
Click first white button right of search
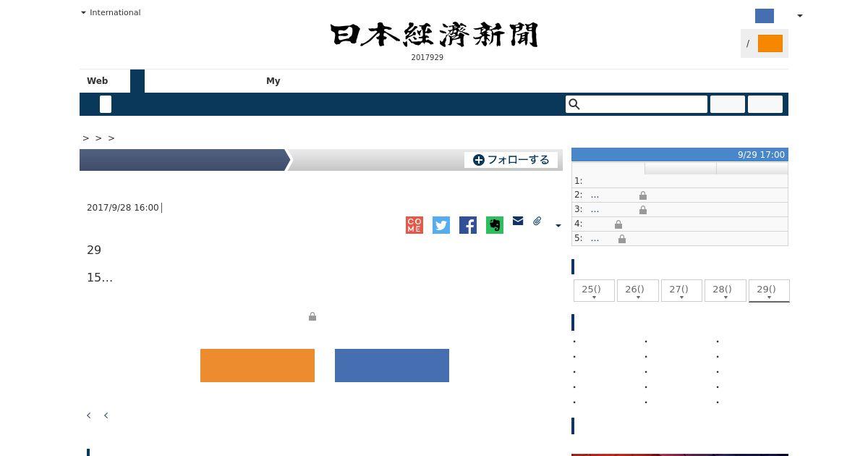tap(728, 104)
